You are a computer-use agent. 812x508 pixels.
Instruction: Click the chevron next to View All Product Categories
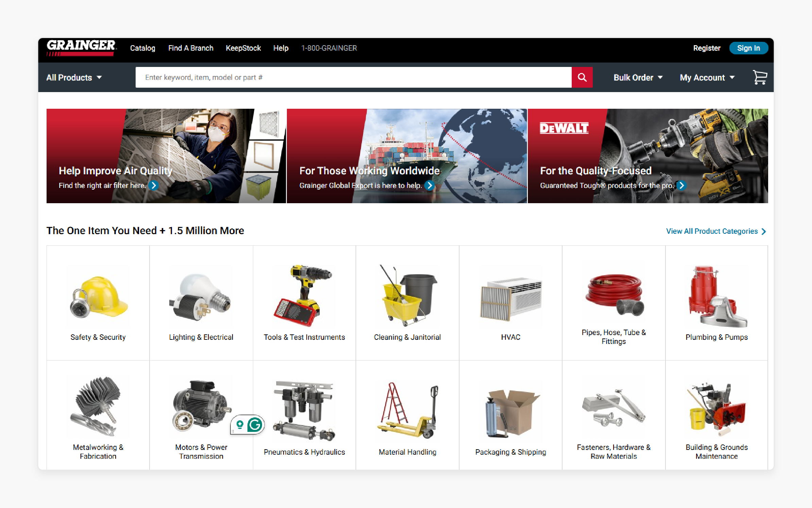764,231
